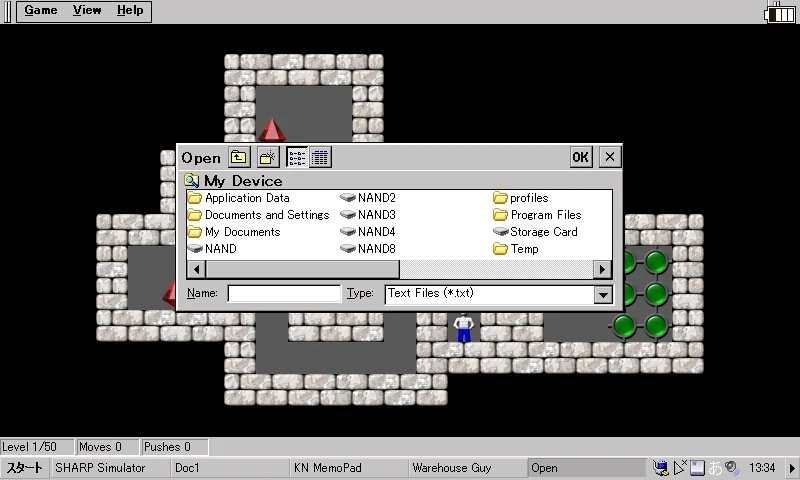800x480 pixels.
Task: Click the Pushes 0 status field
Action: click(x=174, y=447)
